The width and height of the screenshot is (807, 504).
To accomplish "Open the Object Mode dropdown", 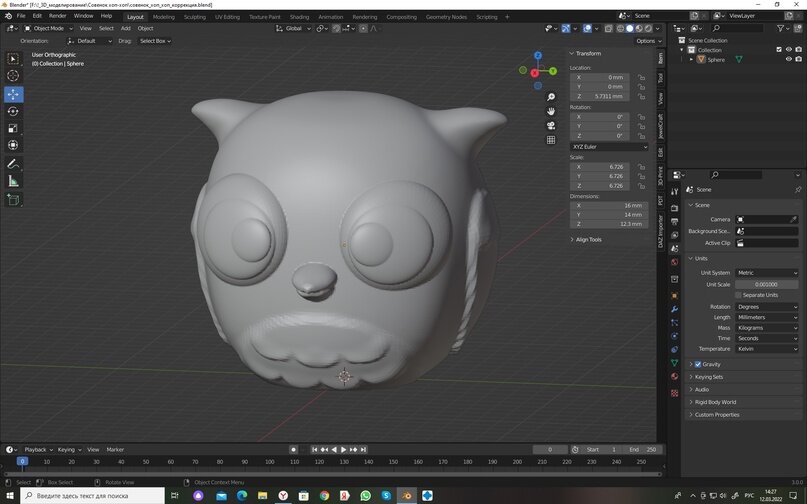I will (48, 28).
